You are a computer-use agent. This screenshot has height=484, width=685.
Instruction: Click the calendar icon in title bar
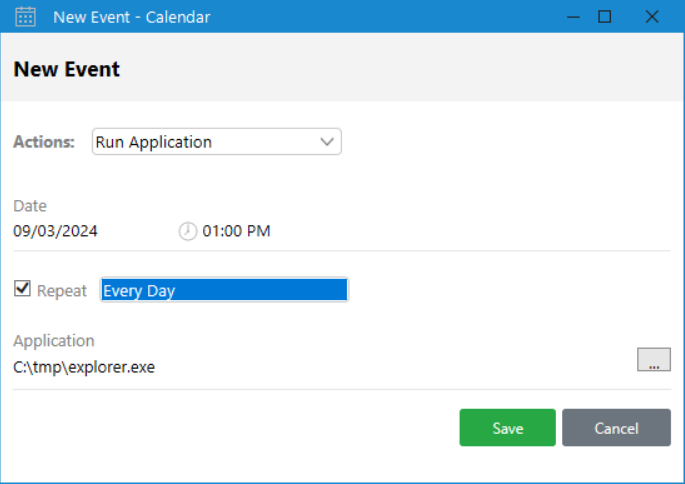pyautogui.click(x=25, y=17)
